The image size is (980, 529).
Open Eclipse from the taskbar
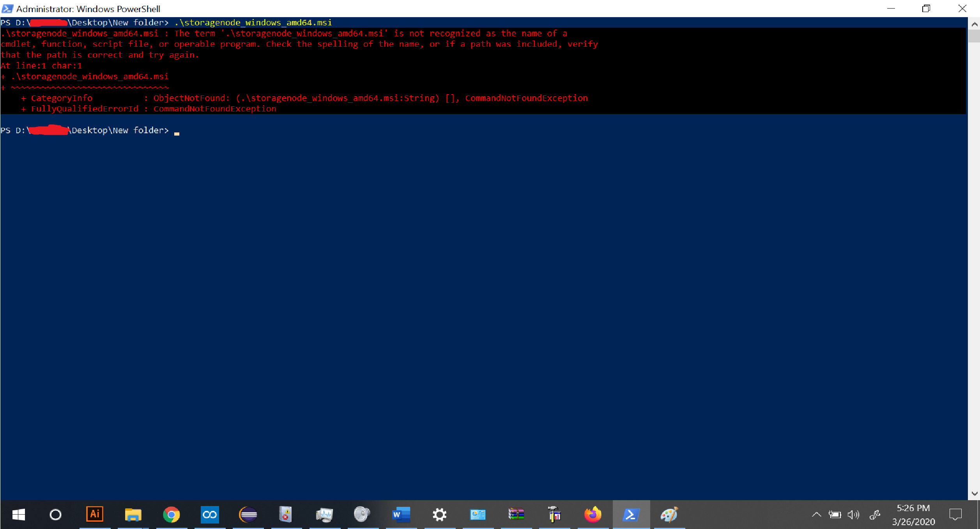248,515
